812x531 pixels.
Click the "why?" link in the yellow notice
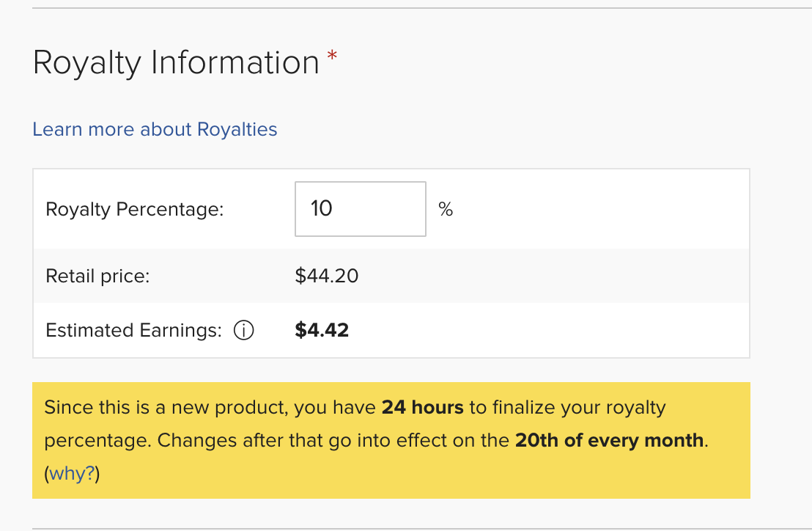73,474
